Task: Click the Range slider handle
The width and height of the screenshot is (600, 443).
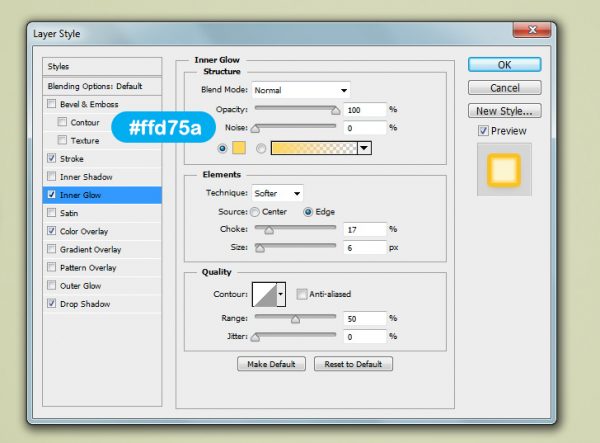Action: pos(295,320)
